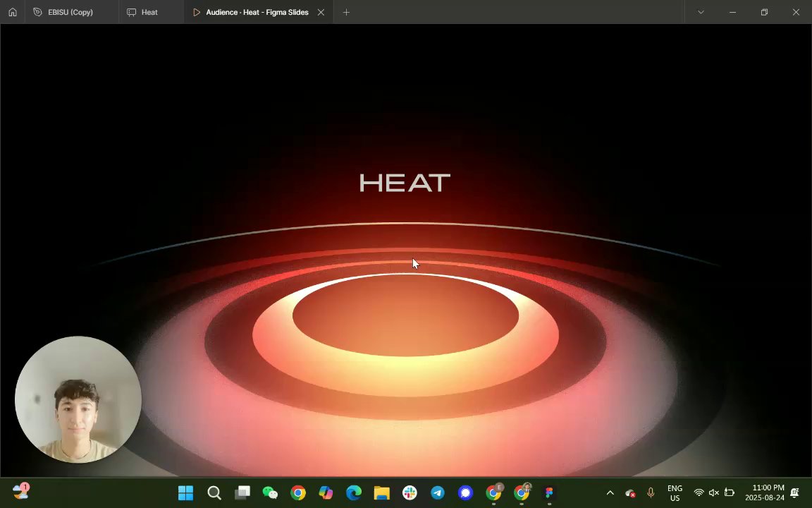Close the Audience · Heat · Figma Slides tab
Screen dimensions: 812x508
[321, 12]
